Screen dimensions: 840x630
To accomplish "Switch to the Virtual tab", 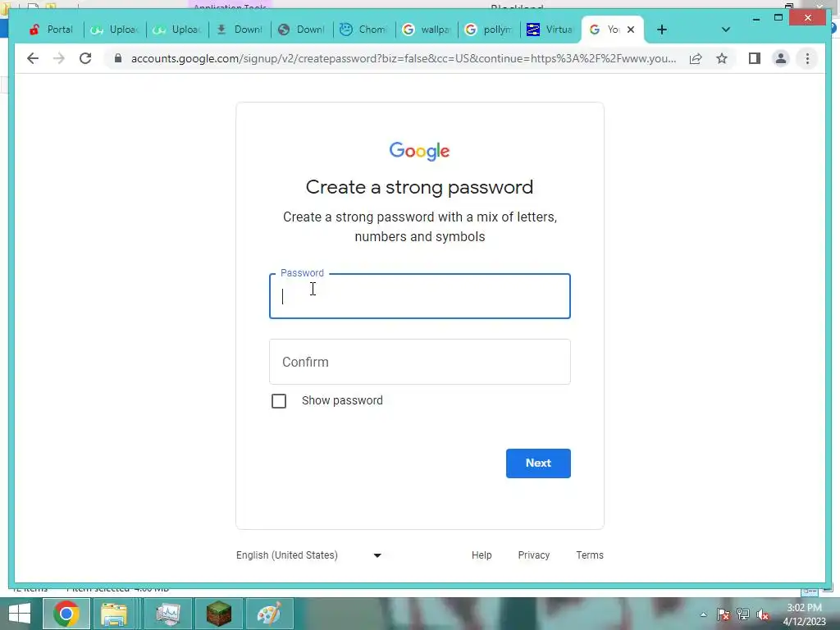I will coord(550,30).
